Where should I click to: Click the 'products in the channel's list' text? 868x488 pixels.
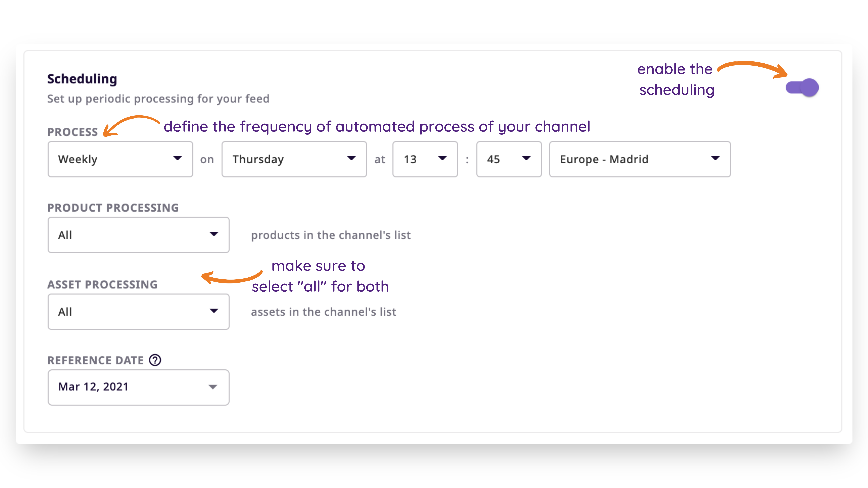331,235
